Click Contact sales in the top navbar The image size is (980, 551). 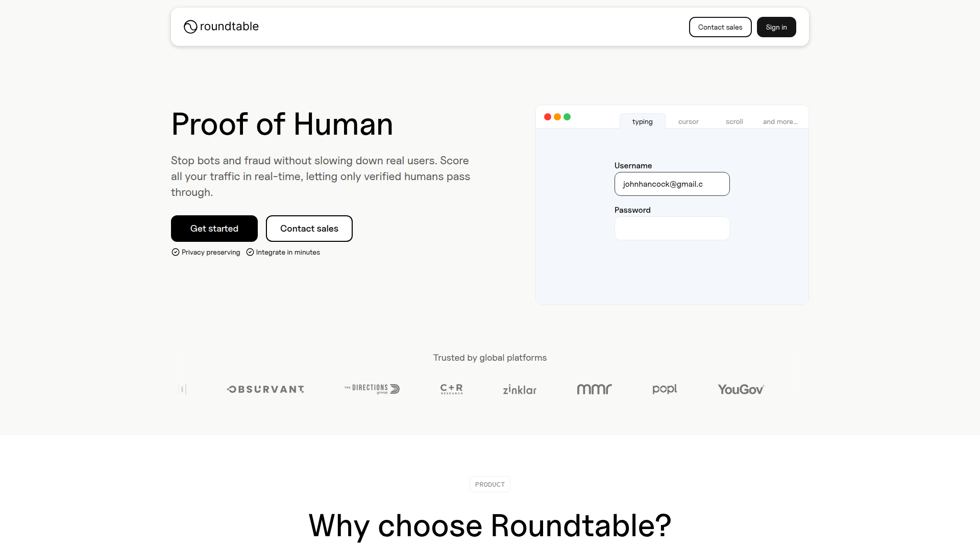click(720, 27)
